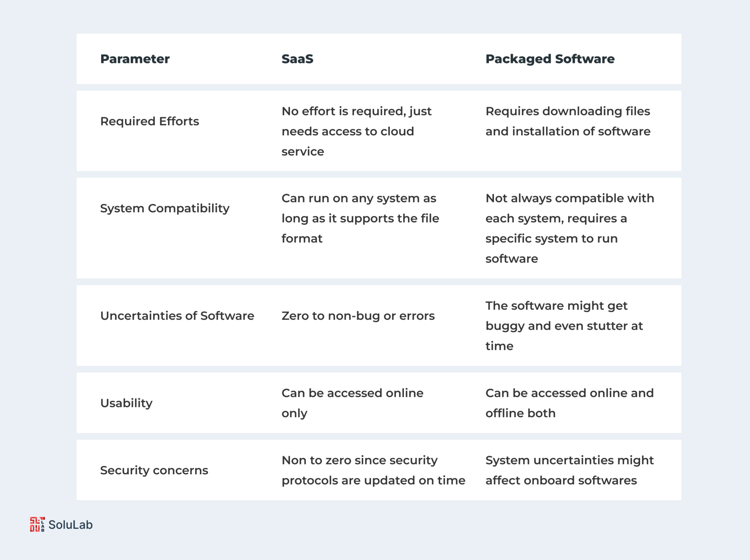Image resolution: width=750 pixels, height=560 pixels.
Task: Click 'No effort is required' SaaS cell
Action: pyautogui.click(x=357, y=131)
